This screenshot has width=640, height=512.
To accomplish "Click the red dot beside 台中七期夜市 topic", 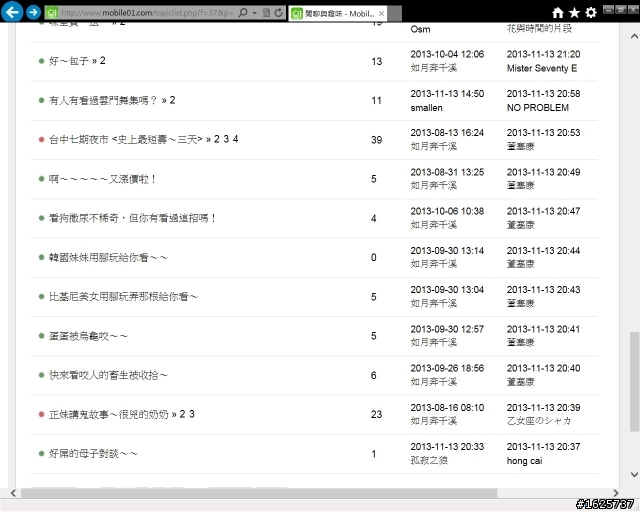I will pos(41,140).
